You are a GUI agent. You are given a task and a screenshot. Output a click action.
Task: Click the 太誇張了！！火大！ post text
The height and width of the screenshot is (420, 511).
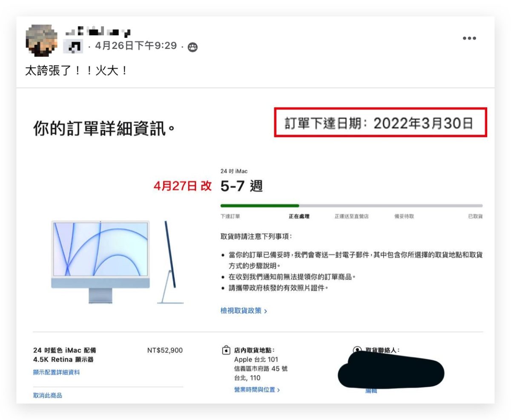[x=76, y=71]
